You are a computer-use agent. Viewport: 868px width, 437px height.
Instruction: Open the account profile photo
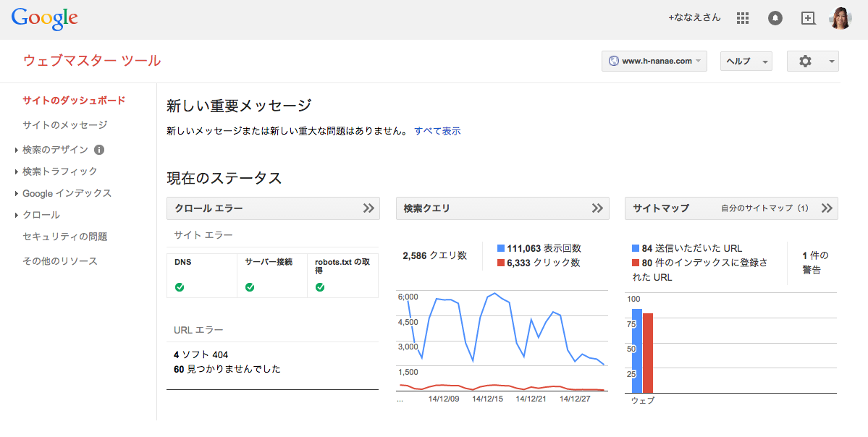tap(840, 18)
